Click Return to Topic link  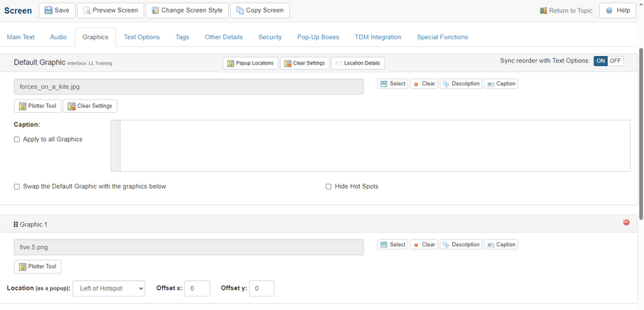coord(566,11)
